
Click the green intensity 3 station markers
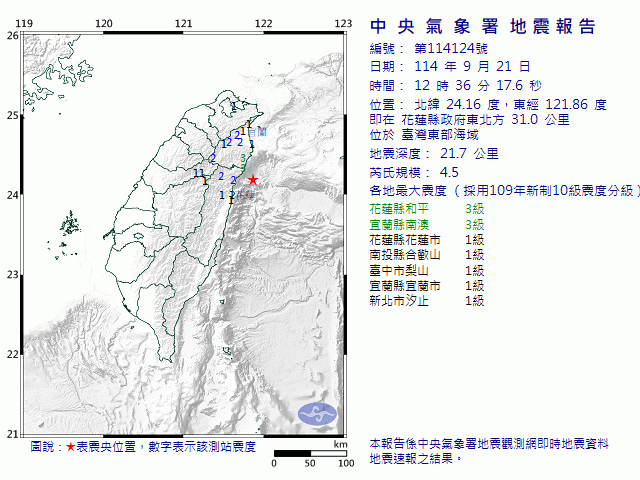(x=243, y=158)
